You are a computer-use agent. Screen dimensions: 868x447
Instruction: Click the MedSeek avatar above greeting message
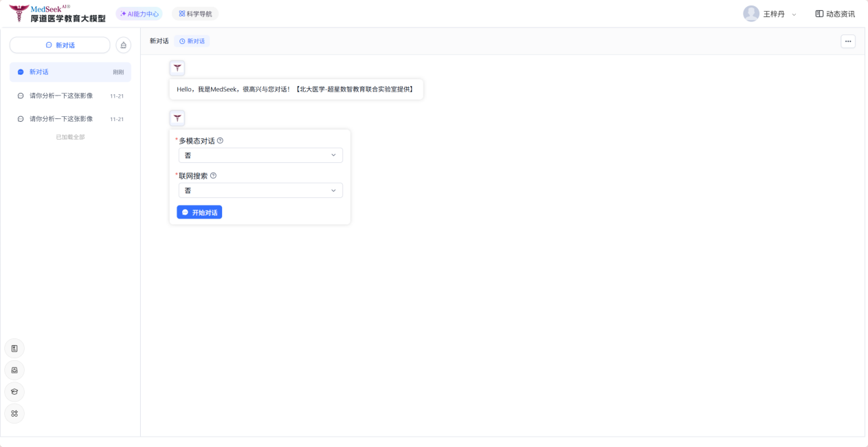pos(177,67)
